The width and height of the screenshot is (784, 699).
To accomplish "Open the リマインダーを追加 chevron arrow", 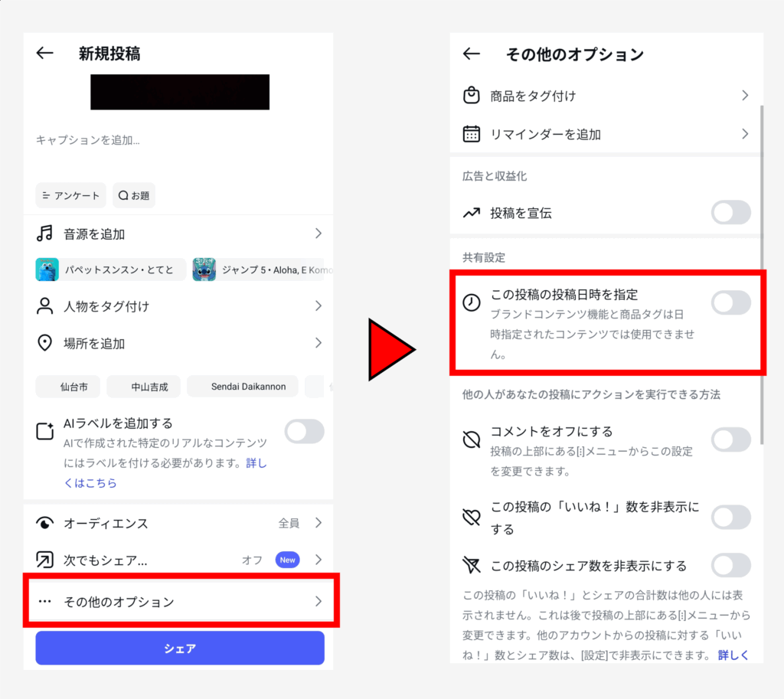I will (745, 134).
